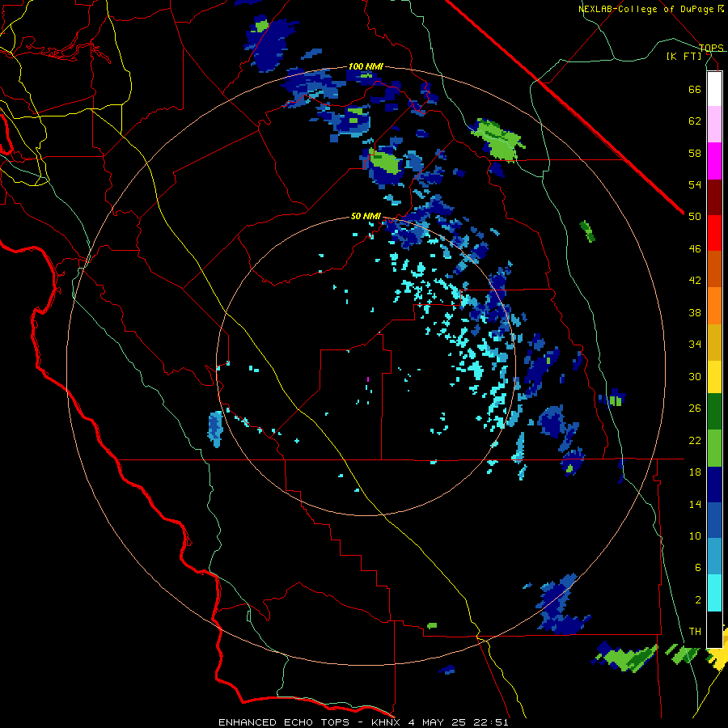Click the magenta 58 kft legend swatch

pyautogui.click(x=714, y=161)
